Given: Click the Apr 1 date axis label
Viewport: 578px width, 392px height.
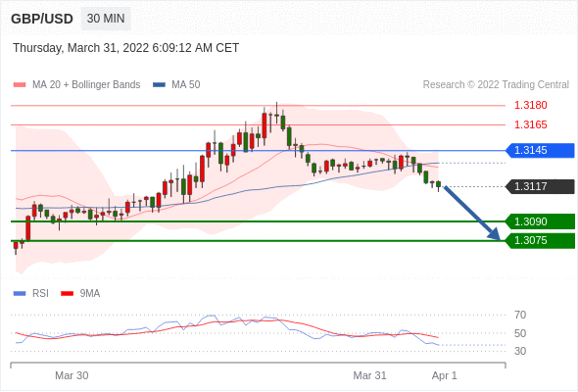Looking at the screenshot, I should [x=444, y=375].
